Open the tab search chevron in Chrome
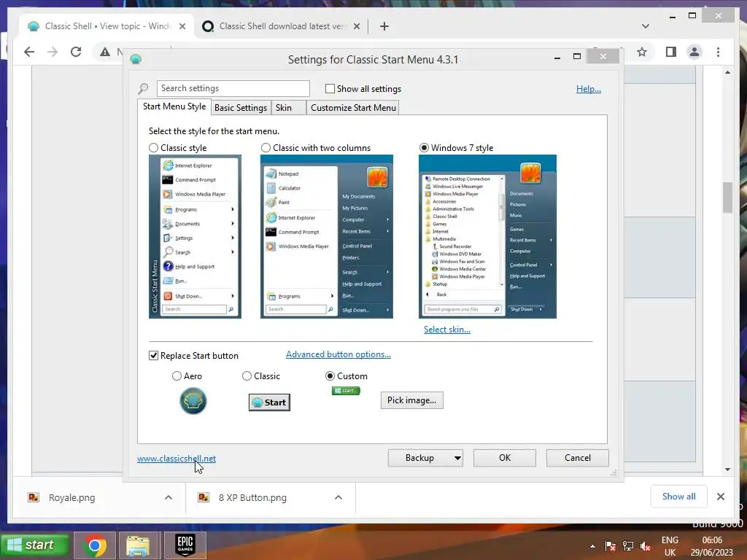This screenshot has height=560, width=747. [646, 26]
